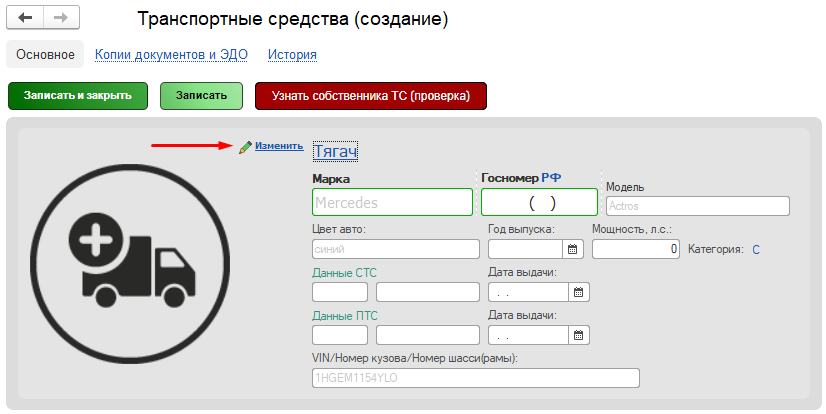Image resolution: width=826 pixels, height=414 pixels.
Task: Focus the СТС series field
Action: [340, 292]
